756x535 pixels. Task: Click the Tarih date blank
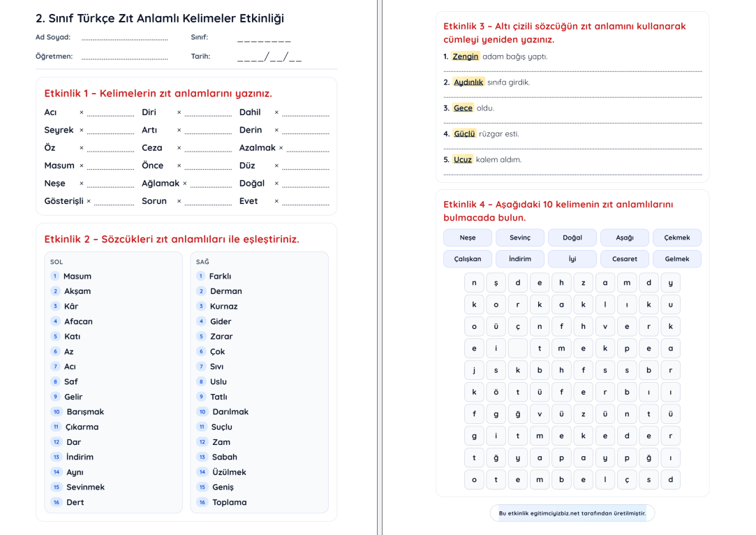click(269, 57)
